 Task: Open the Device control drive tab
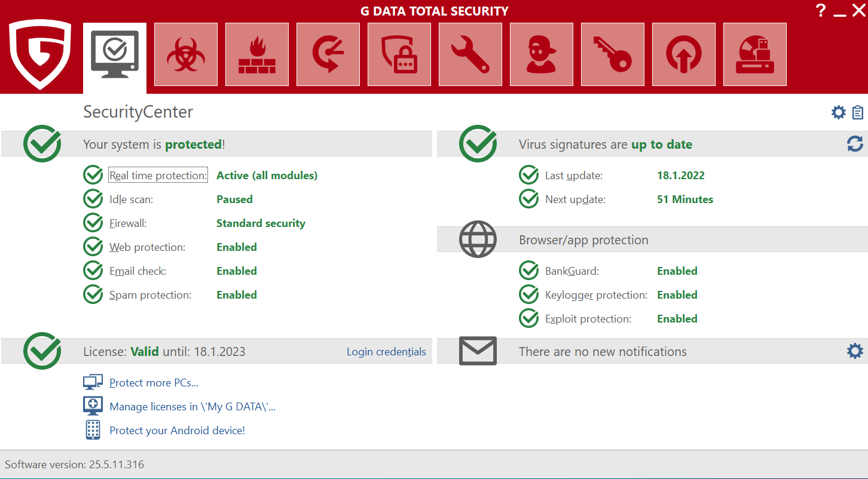(755, 54)
